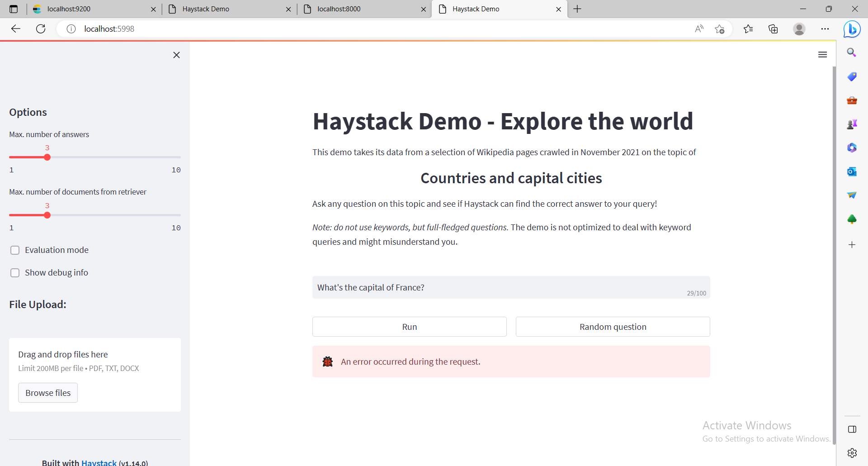Open Edge settings and more menu
Image resolution: width=868 pixels, height=466 pixels.
tap(825, 29)
